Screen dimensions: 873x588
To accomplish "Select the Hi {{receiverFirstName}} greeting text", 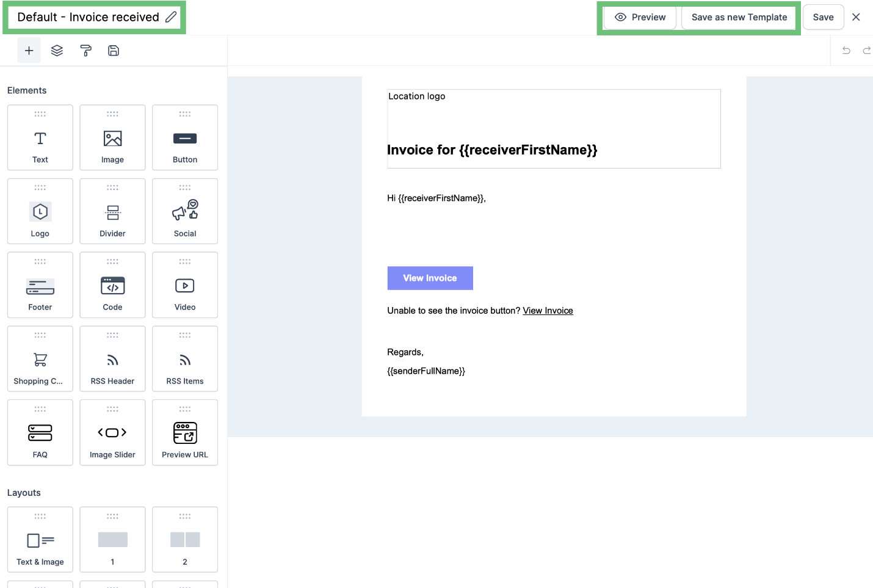I will coord(436,198).
